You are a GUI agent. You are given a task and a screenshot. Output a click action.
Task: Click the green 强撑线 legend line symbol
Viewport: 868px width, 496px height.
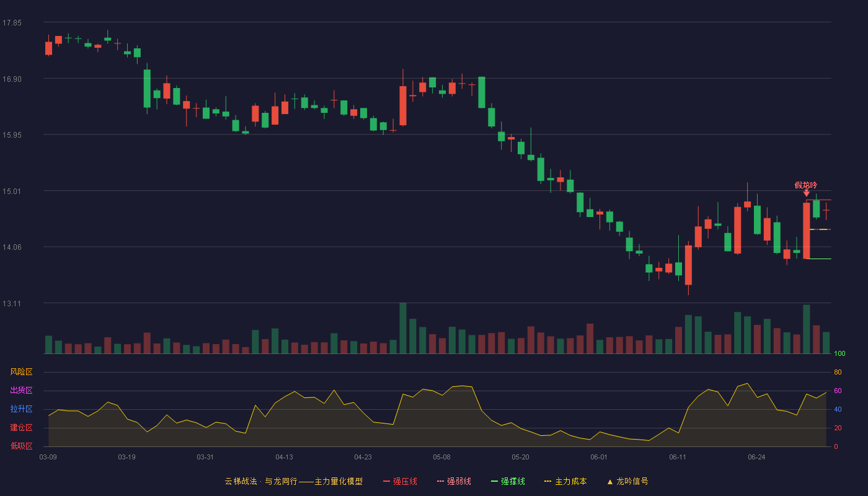494,481
